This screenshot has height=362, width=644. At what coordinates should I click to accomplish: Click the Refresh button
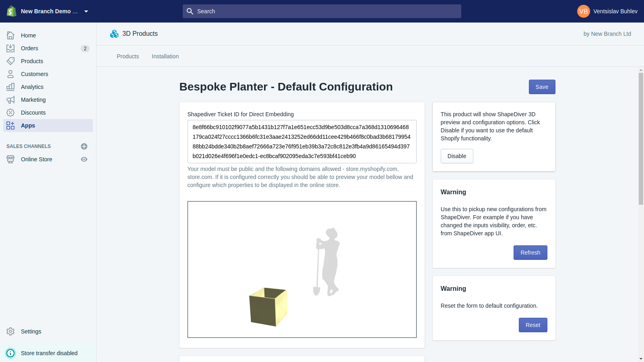(x=530, y=253)
